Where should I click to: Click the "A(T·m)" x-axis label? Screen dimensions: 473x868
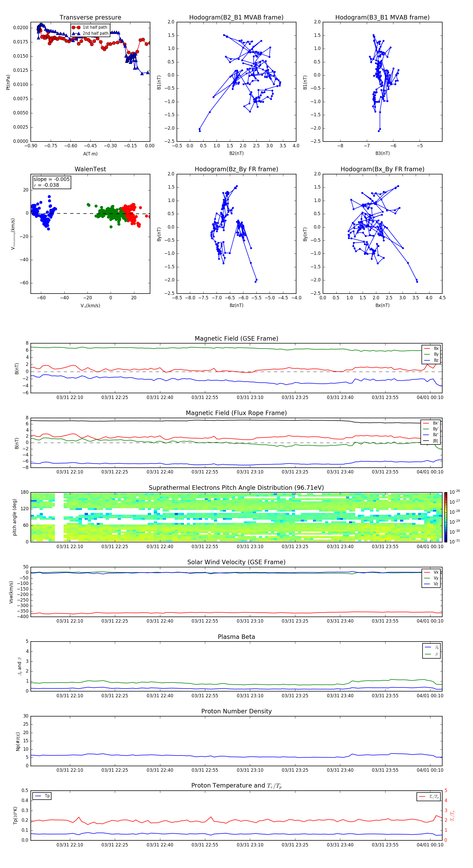[x=90, y=154]
